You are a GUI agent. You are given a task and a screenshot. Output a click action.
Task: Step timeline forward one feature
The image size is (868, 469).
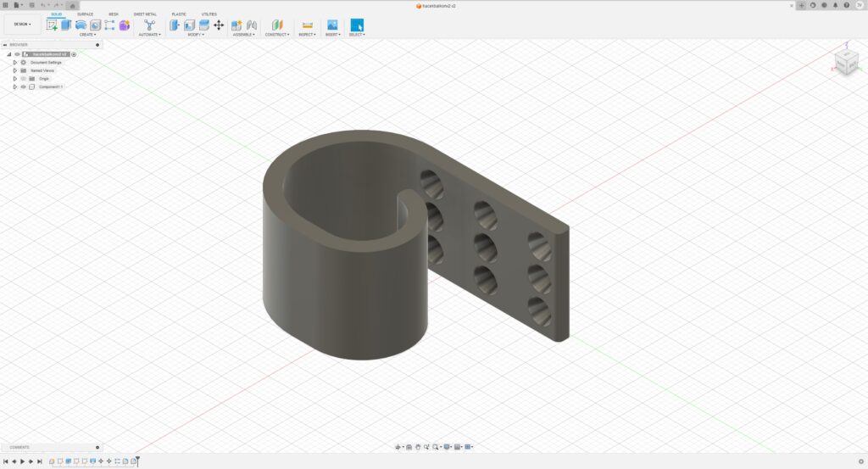pos(31,461)
